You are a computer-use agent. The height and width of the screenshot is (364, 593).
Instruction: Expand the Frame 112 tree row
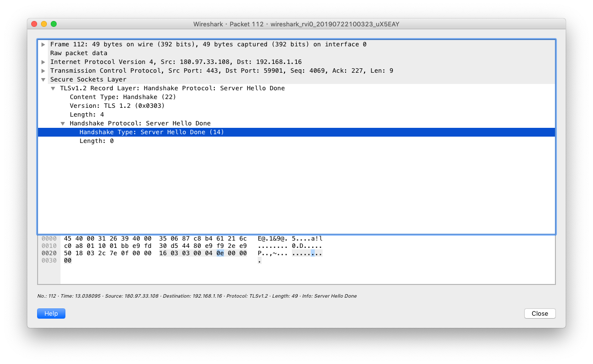tap(43, 44)
